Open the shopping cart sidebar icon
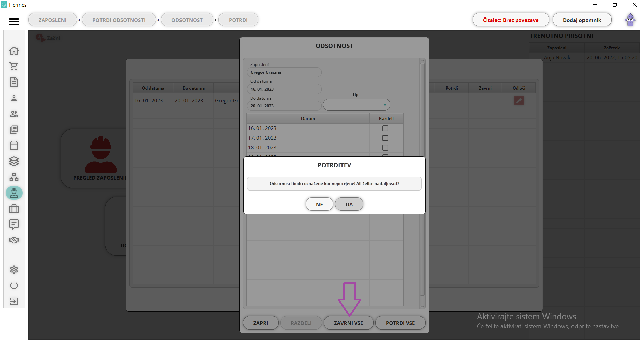The height and width of the screenshot is (346, 644). [14, 67]
